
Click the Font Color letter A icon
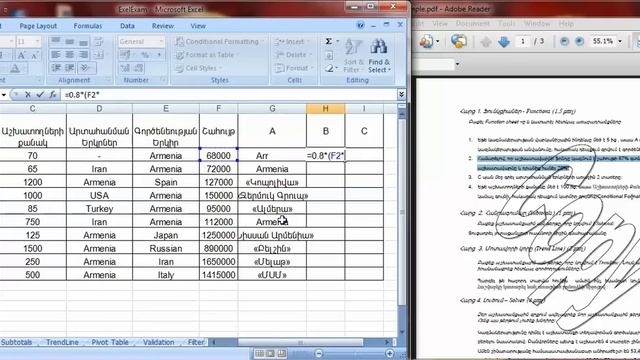click(x=15, y=68)
